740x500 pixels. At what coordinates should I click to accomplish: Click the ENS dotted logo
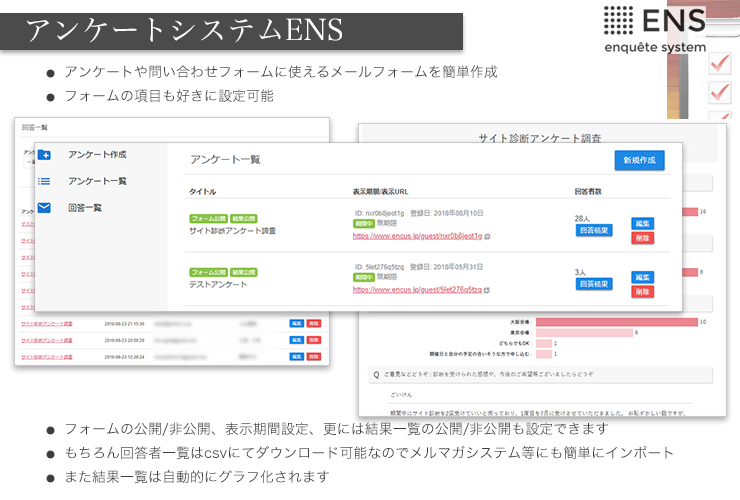pyautogui.click(x=618, y=20)
